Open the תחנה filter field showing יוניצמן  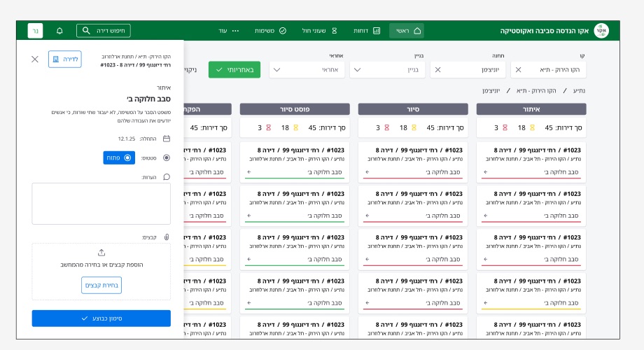coord(468,70)
